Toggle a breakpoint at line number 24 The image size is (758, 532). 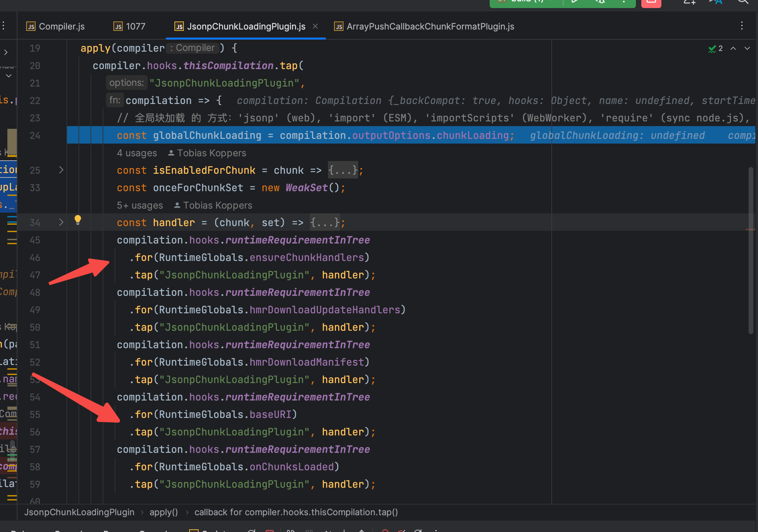click(35, 136)
